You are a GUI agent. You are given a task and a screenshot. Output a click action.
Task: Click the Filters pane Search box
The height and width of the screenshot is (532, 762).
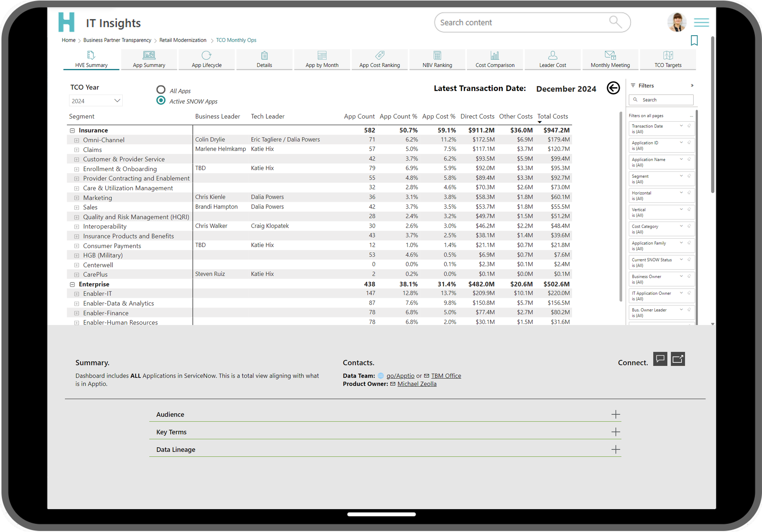coord(661,100)
